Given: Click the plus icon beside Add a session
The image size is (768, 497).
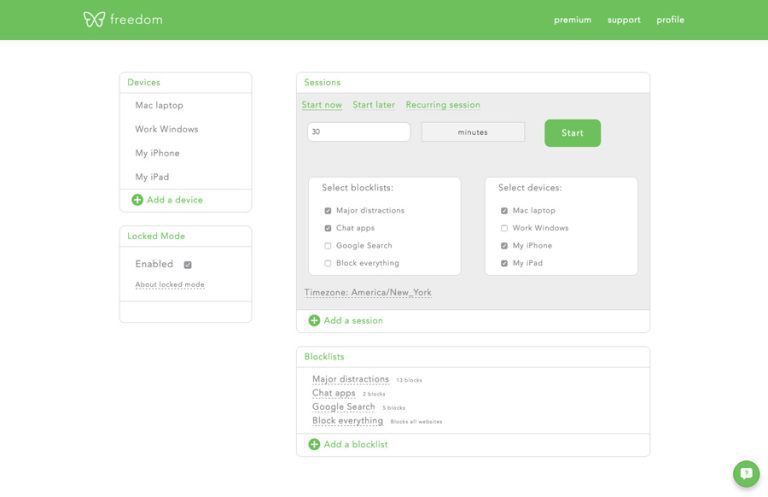Looking at the screenshot, I should point(314,321).
